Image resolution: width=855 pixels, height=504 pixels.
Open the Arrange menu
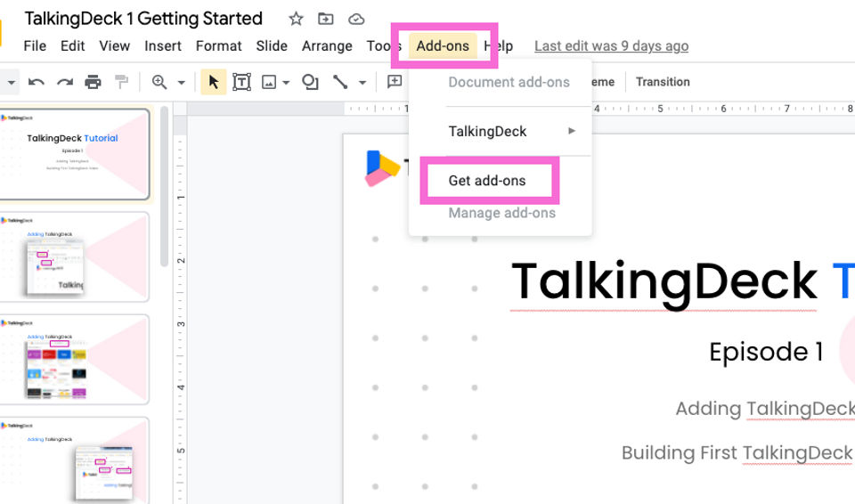click(327, 46)
